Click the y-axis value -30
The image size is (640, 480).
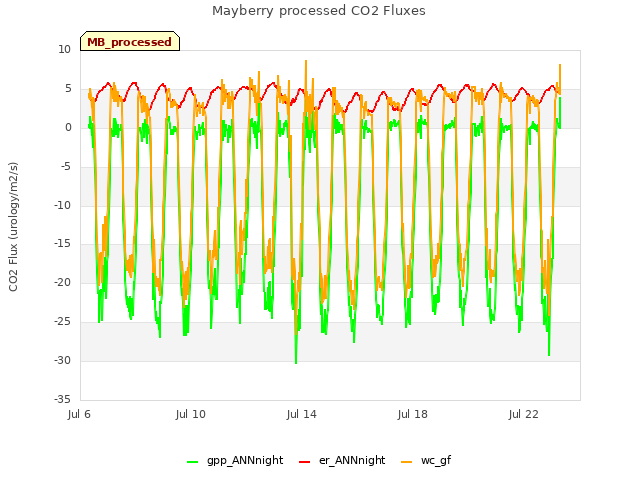coord(62,360)
